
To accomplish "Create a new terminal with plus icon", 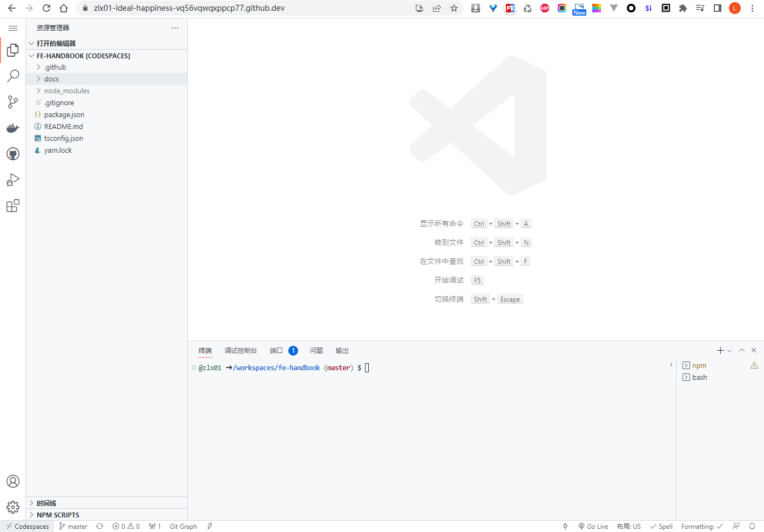I will [x=720, y=351].
